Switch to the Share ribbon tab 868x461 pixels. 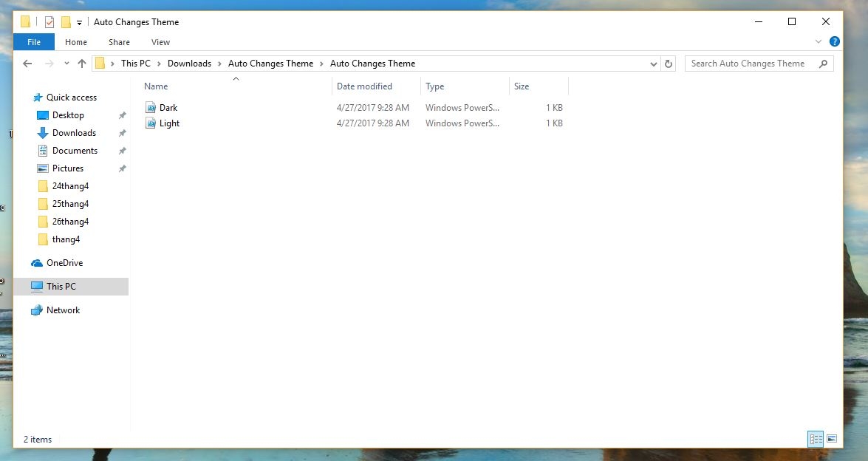(x=119, y=42)
